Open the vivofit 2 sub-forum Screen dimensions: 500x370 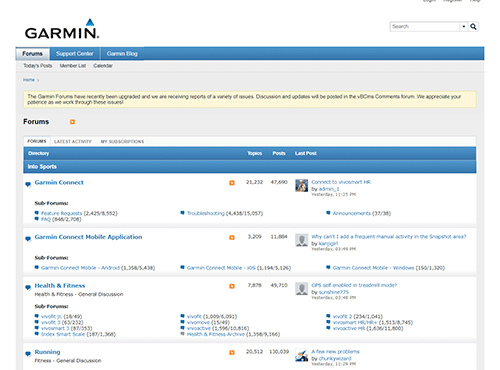point(342,317)
